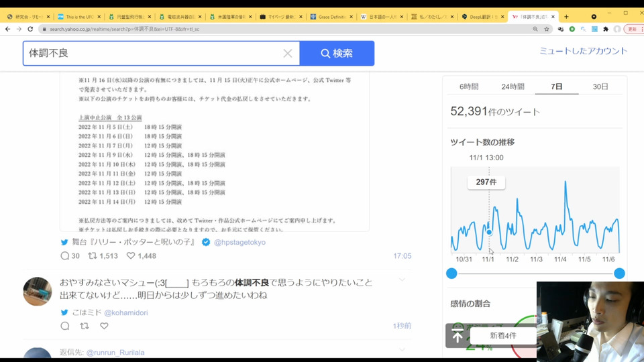The image size is (644, 362).
Task: Reload the page with the refresh icon
Action: point(30,29)
